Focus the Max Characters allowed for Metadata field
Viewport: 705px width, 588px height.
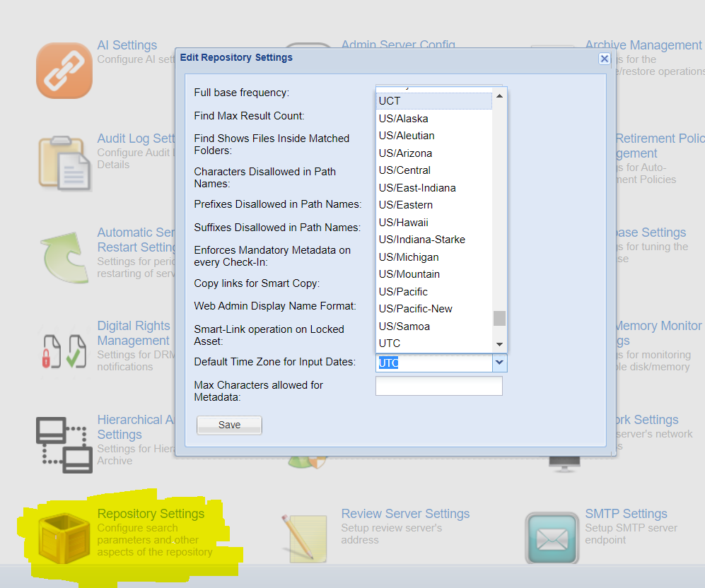438,386
